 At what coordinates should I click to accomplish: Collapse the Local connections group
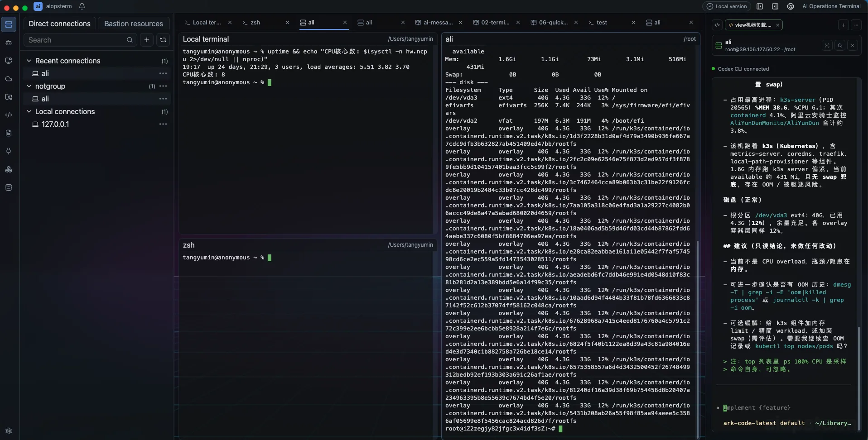[x=29, y=111]
